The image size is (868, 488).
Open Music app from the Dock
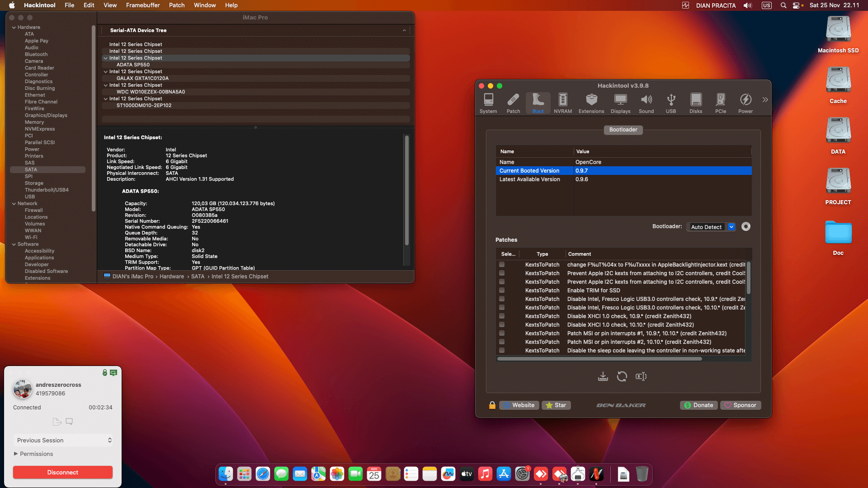[x=485, y=474]
